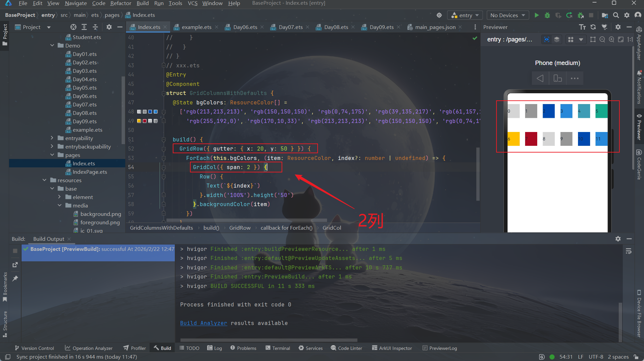644x361 pixels.
Task: Click the Tt font size icon in the Previewer
Action: 582,27
